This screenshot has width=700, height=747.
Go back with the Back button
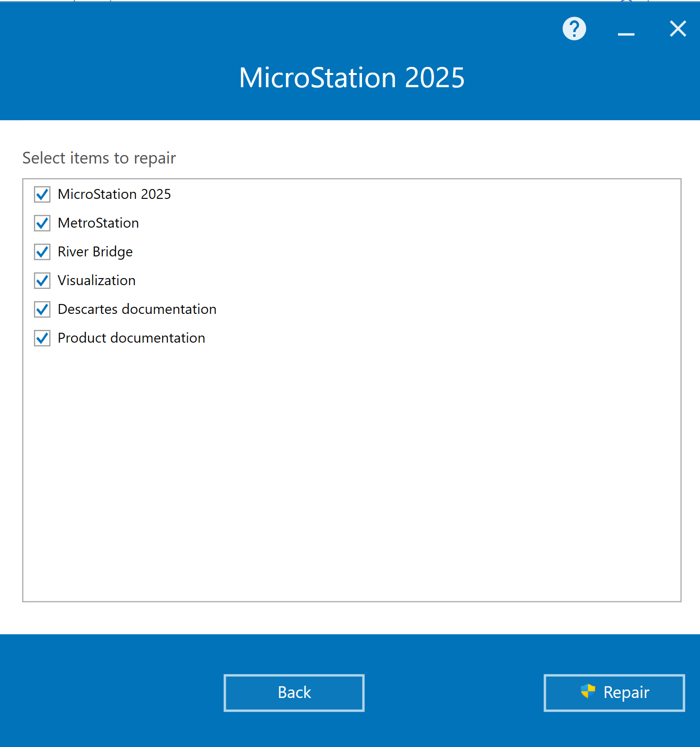[294, 693]
